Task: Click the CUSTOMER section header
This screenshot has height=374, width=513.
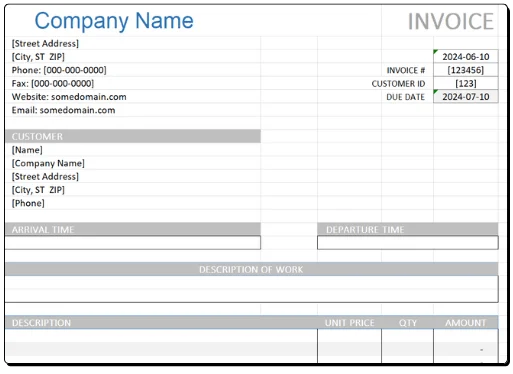Action: click(133, 136)
